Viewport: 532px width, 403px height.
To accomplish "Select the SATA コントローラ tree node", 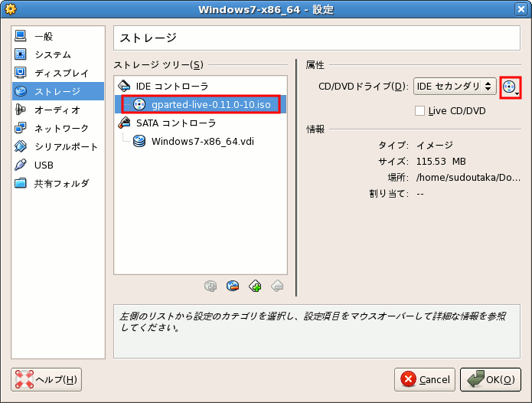I will 175,123.
